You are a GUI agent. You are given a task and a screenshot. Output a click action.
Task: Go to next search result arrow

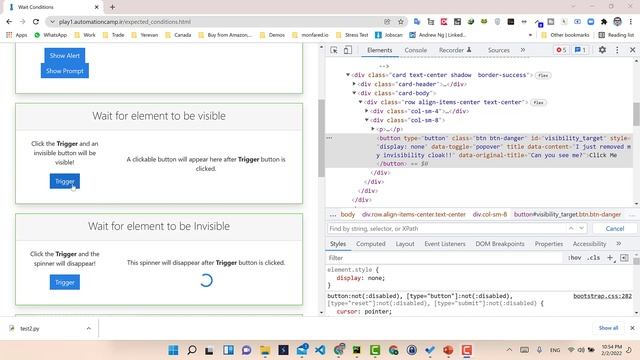(x=582, y=228)
